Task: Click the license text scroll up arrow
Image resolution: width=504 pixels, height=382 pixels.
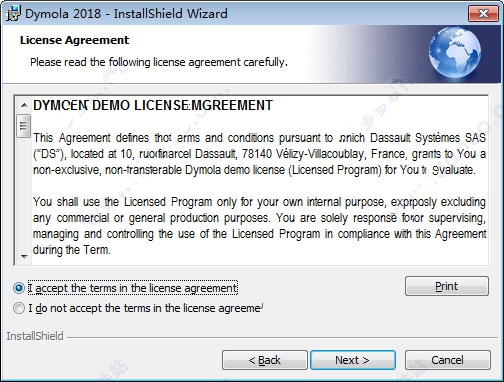Action: click(24, 106)
